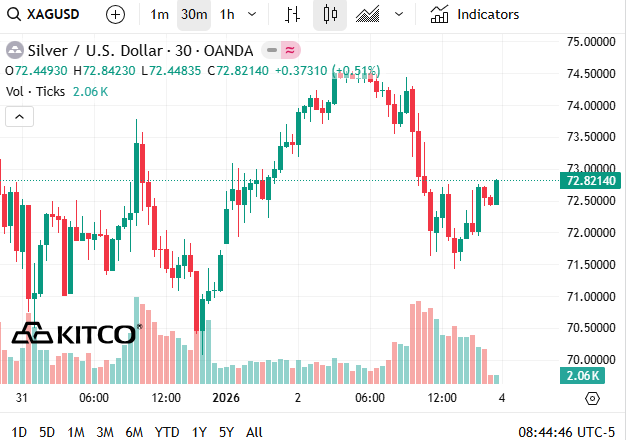Image resolution: width=626 pixels, height=440 pixels.
Task: Collapse the indicator legend chevron
Action: point(20,117)
